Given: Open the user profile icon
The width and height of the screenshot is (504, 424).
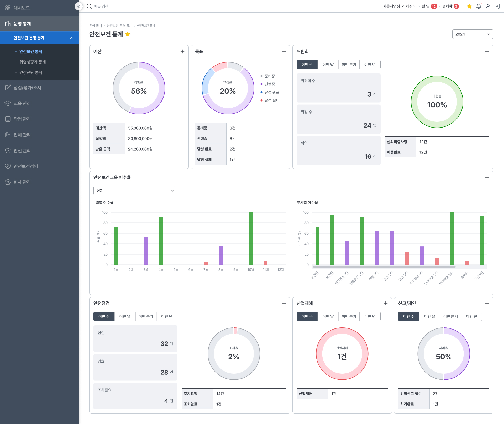Looking at the screenshot, I should 488,6.
